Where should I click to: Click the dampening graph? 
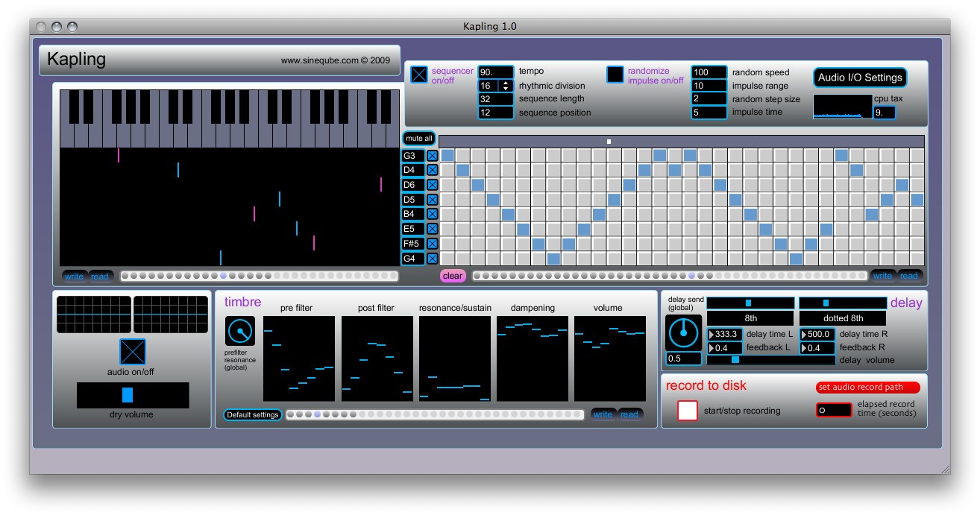(x=532, y=359)
